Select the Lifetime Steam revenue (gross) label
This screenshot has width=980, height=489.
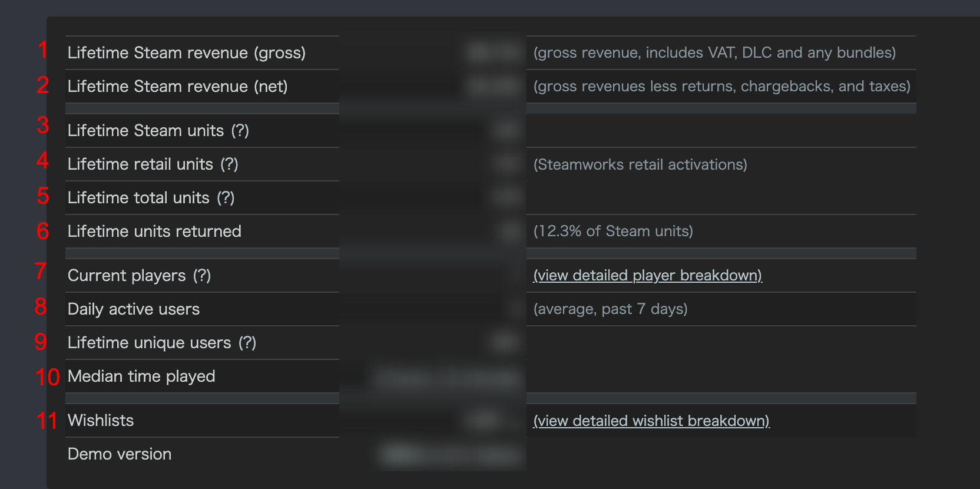186,53
